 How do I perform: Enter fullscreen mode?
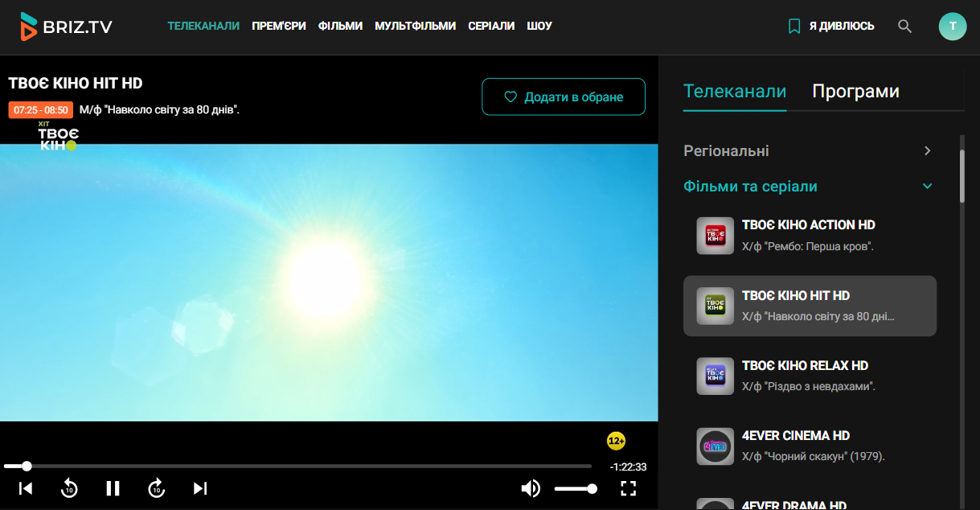pos(629,488)
